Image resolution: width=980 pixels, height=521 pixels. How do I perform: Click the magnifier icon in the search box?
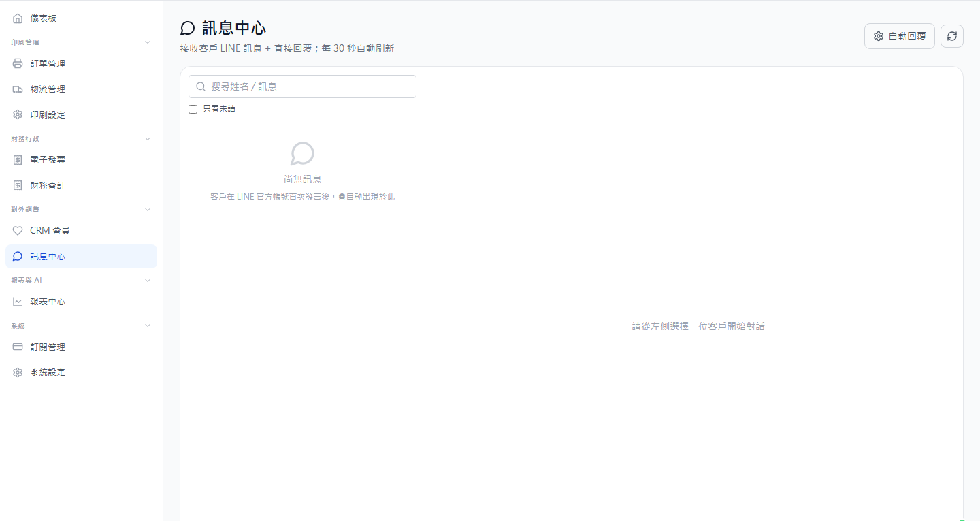[201, 86]
